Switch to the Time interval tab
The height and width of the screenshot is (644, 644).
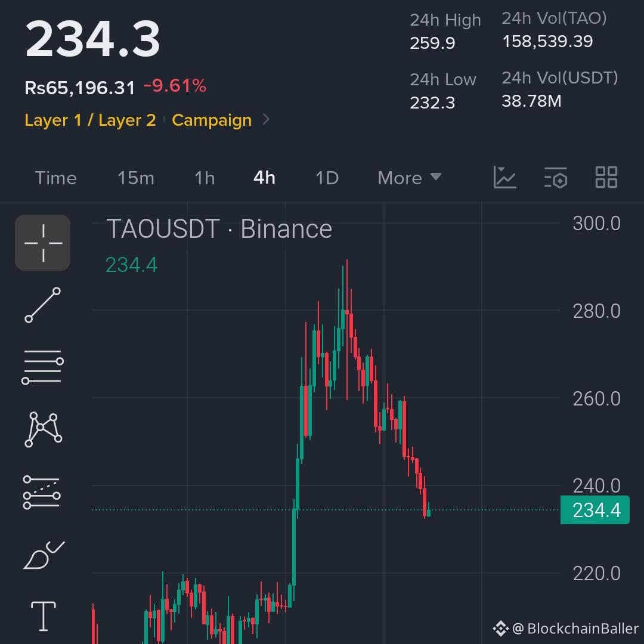coord(56,178)
